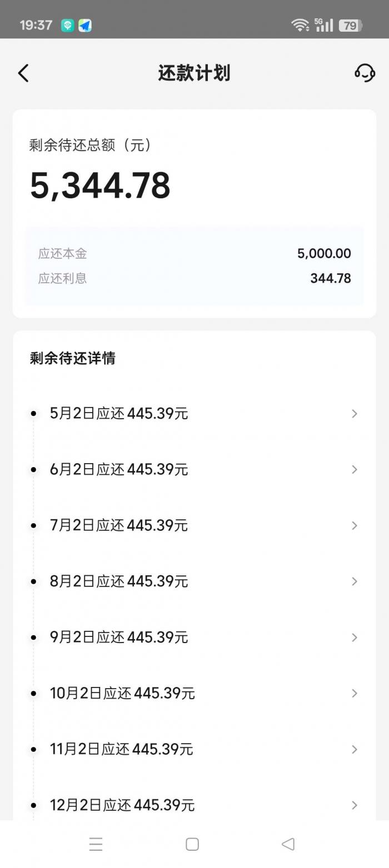The width and height of the screenshot is (389, 868).
Task: Tap the battery indicator icon
Action: [x=351, y=25]
